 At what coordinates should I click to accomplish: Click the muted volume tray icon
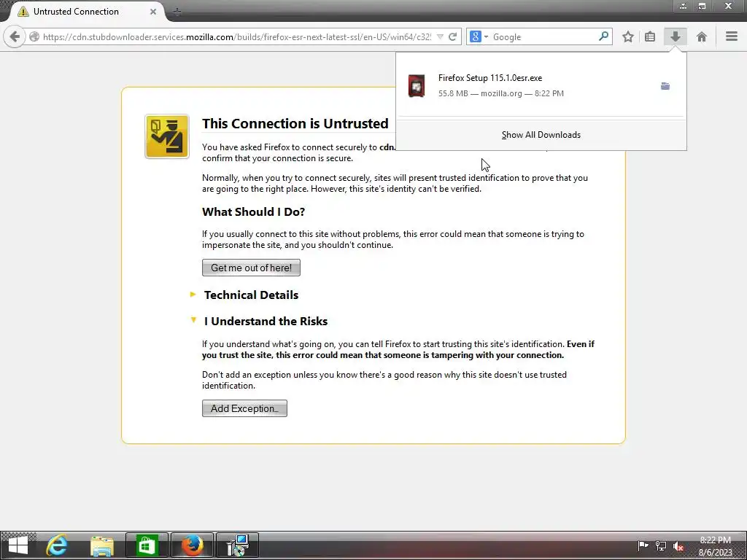(678, 545)
